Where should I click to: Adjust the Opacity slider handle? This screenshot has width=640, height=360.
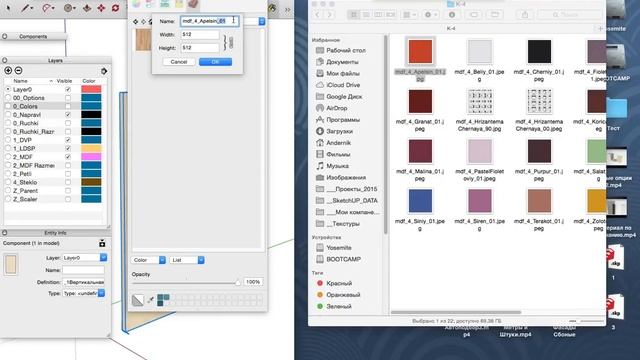coord(237,282)
